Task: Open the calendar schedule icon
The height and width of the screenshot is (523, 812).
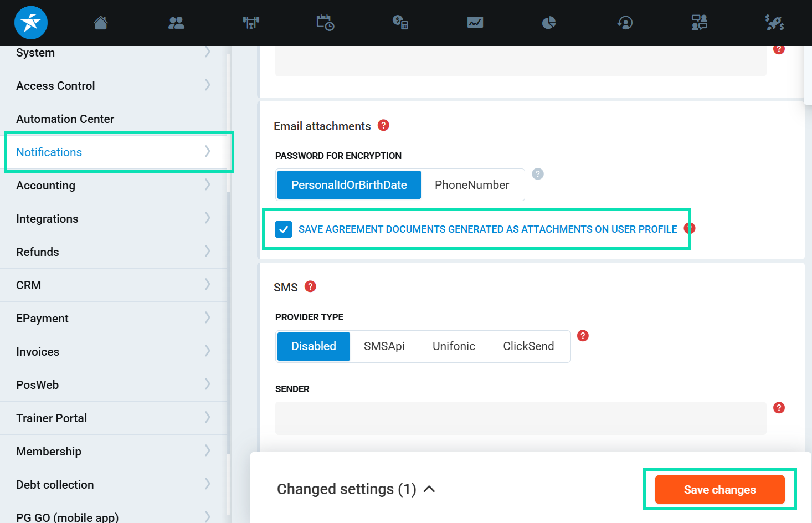Action: click(x=325, y=23)
